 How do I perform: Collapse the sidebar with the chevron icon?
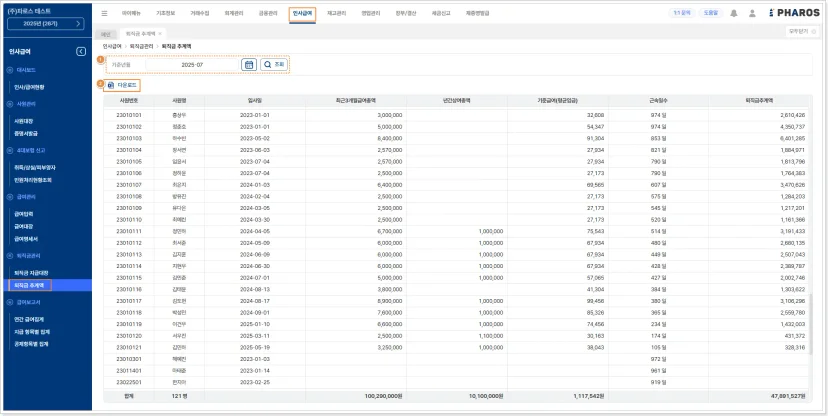pos(81,51)
